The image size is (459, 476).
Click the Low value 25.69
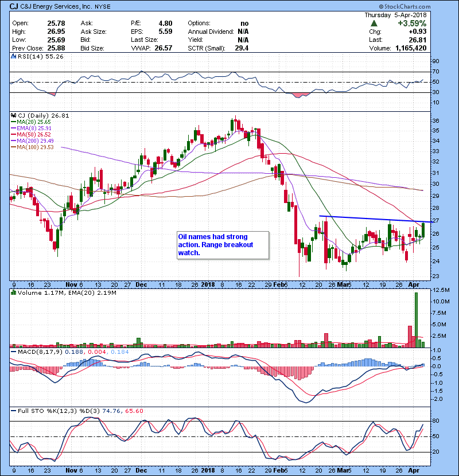click(x=56, y=40)
